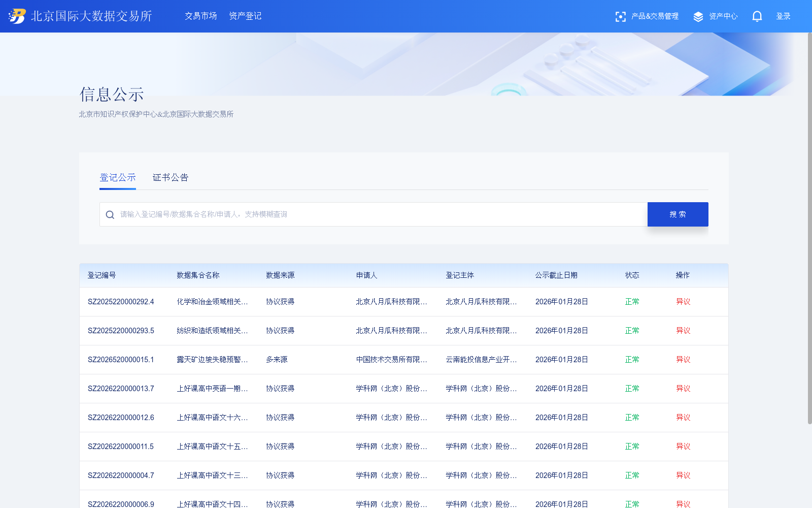Switch to the 证书公告 tab

171,178
